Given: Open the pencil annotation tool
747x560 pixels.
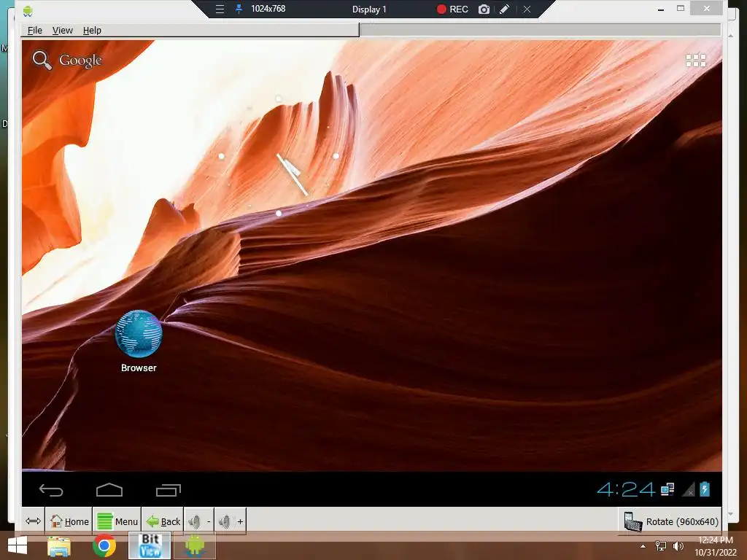Looking at the screenshot, I should click(x=504, y=9).
